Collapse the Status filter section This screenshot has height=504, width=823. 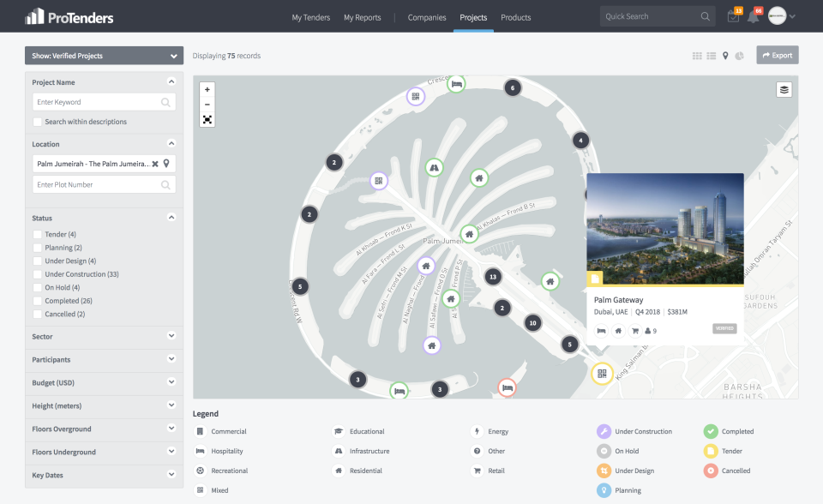click(171, 218)
